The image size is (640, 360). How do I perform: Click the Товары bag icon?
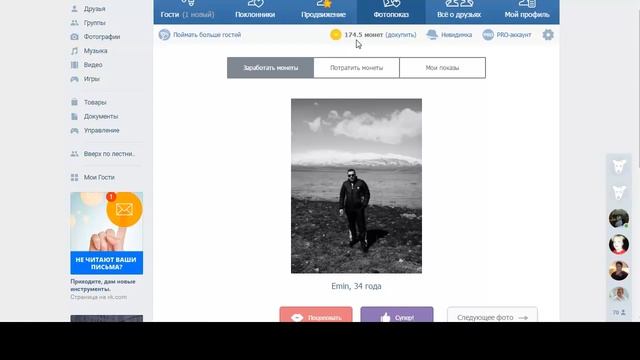pos(74,102)
